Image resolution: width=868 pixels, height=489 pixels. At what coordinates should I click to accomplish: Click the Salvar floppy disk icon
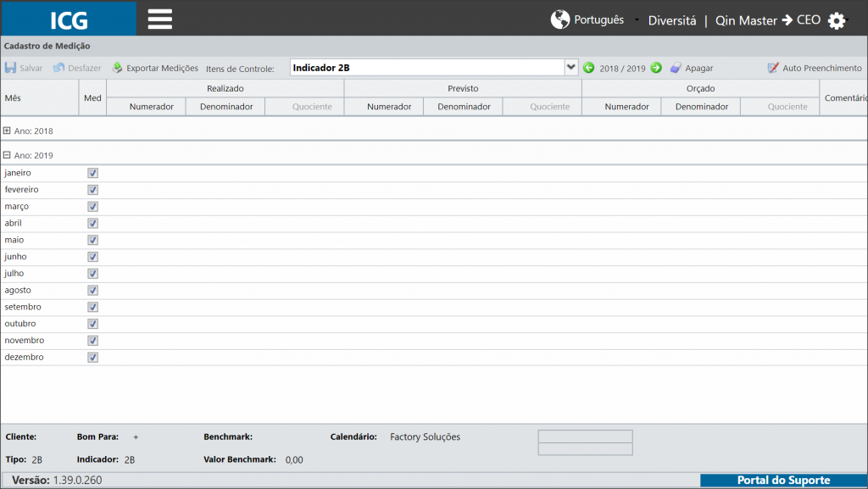[x=10, y=68]
